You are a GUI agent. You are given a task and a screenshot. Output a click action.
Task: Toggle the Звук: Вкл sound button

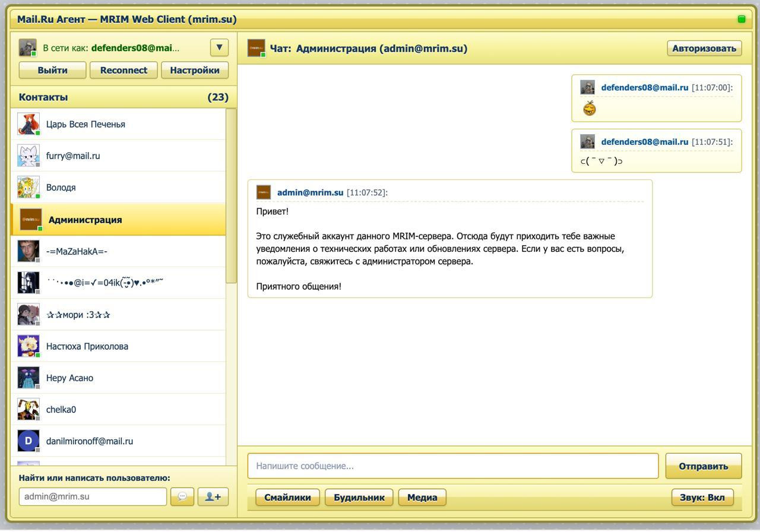(702, 498)
